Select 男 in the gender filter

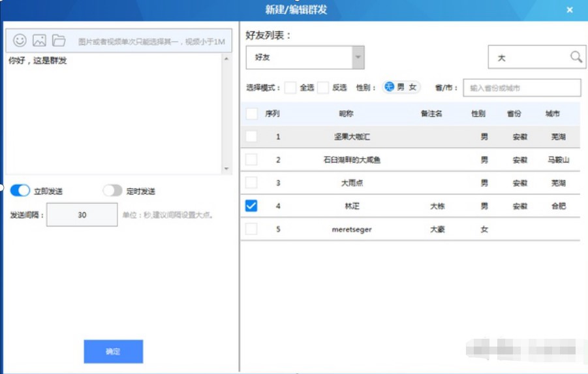click(x=401, y=87)
